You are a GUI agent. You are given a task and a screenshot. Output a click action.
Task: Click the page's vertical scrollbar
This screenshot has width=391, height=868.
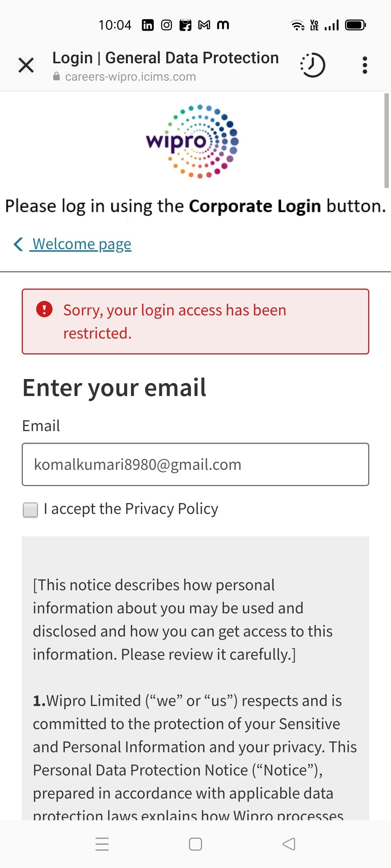click(387, 140)
